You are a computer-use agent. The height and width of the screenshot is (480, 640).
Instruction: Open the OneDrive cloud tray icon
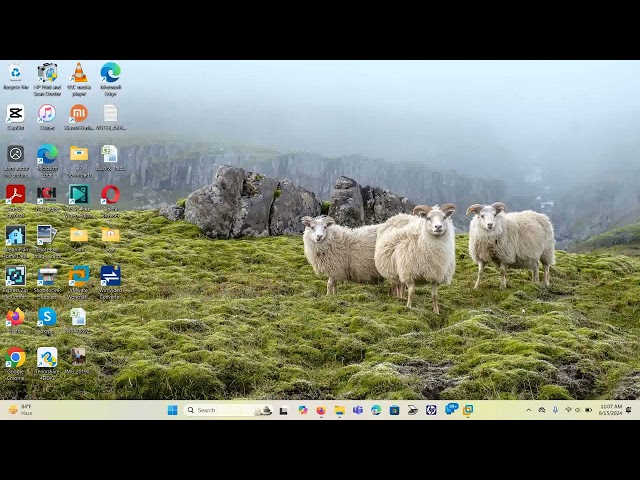[x=542, y=410]
